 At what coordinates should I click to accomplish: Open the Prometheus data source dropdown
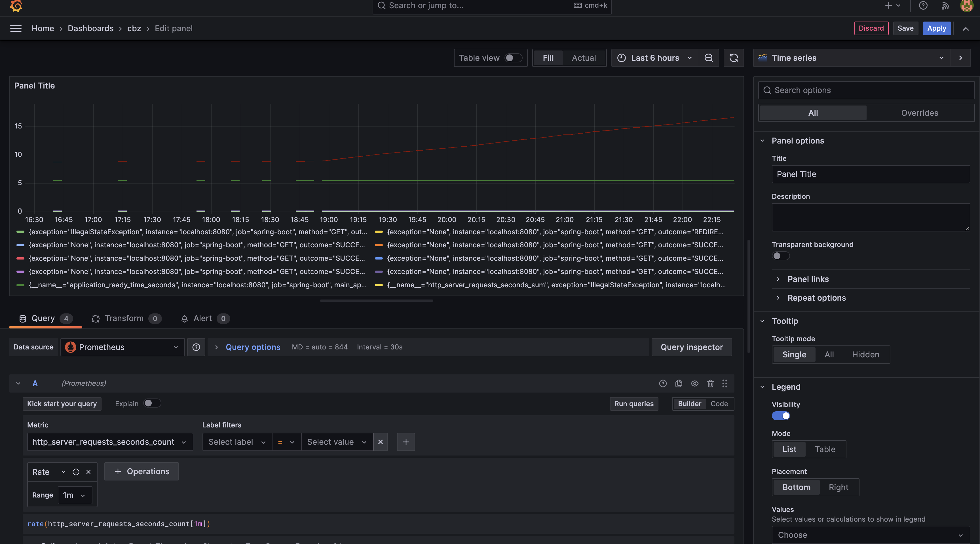pyautogui.click(x=122, y=347)
